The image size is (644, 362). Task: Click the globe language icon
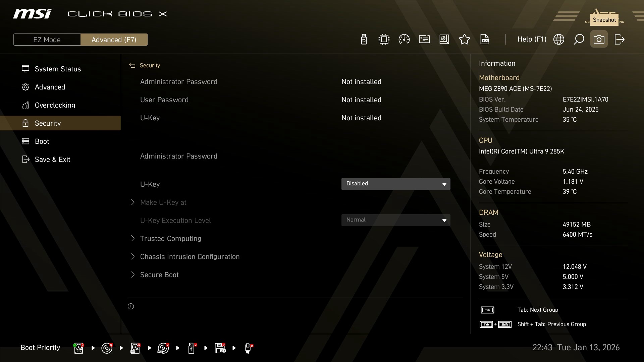tap(558, 40)
